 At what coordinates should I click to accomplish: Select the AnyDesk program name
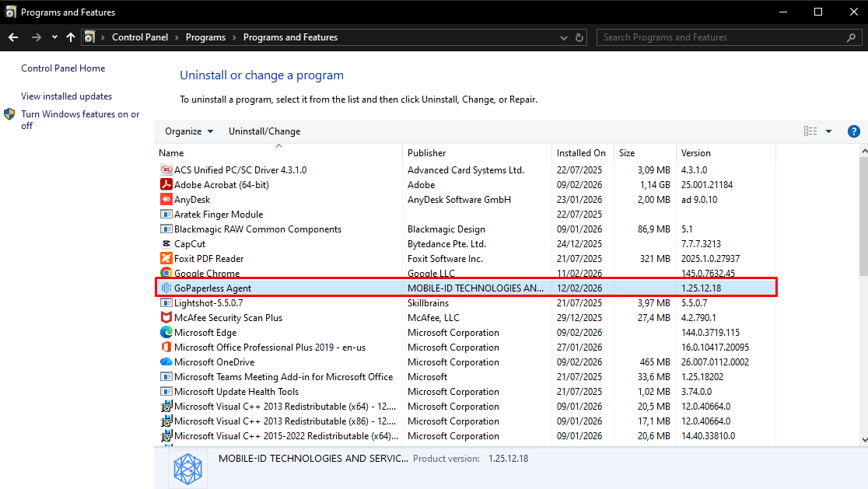click(x=192, y=200)
